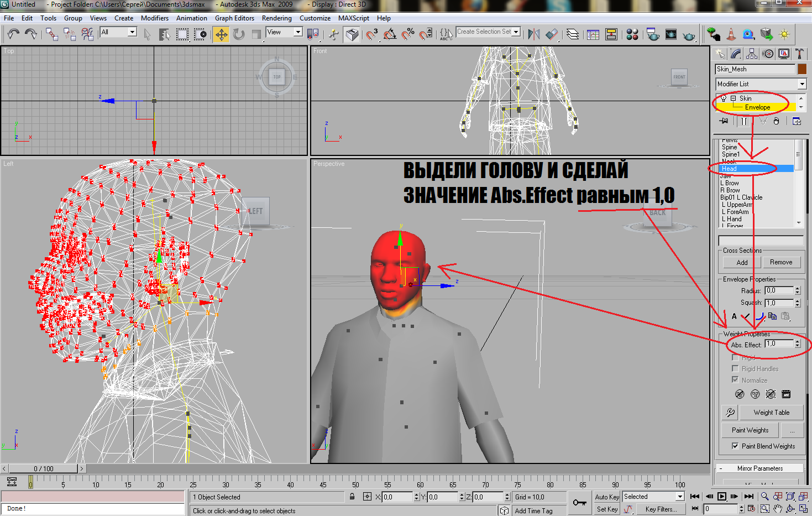
Task: Switch to the Motion command panel tab
Action: point(768,54)
